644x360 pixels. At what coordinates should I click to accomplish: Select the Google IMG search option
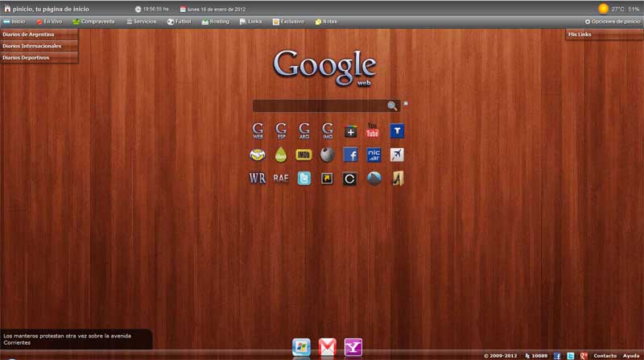[328, 130]
